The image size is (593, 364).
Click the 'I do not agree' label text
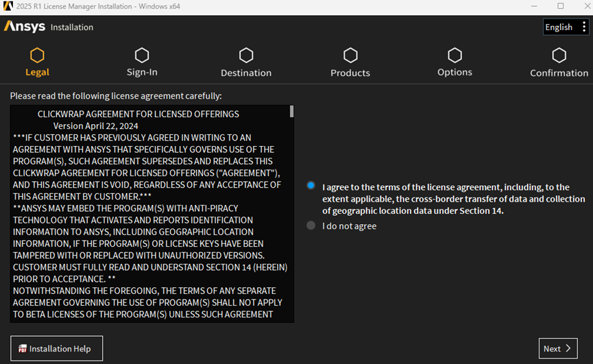350,226
